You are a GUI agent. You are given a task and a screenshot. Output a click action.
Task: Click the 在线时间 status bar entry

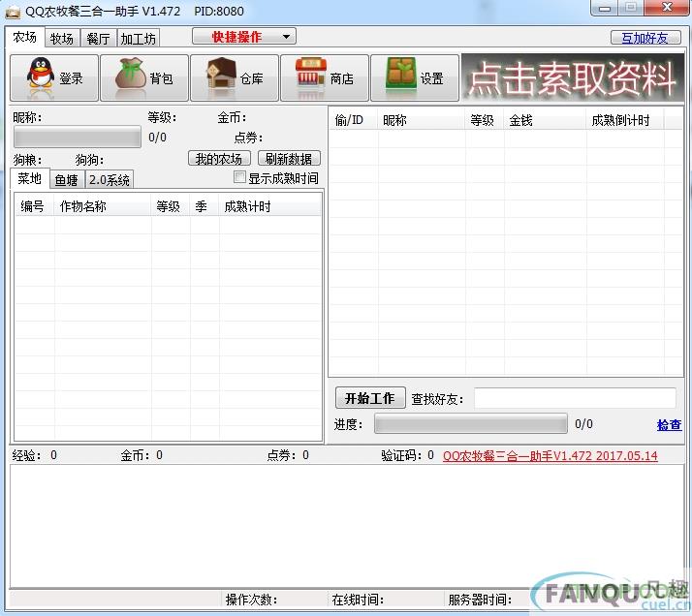tap(358, 600)
